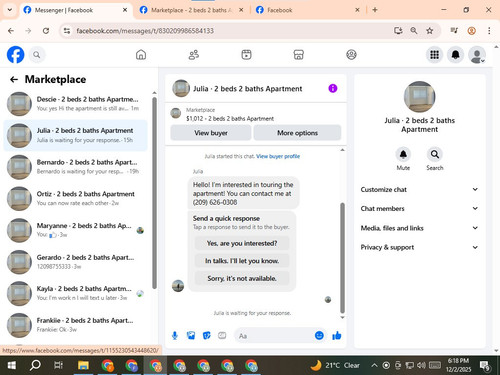500x375 pixels.
Task: Bookmark this page with the star icon
Action: click(430, 31)
